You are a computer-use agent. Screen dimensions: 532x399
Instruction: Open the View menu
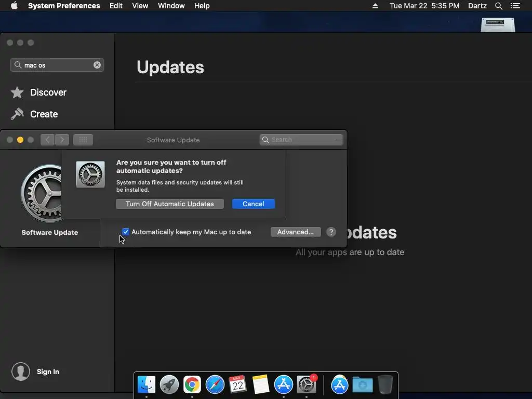140,6
